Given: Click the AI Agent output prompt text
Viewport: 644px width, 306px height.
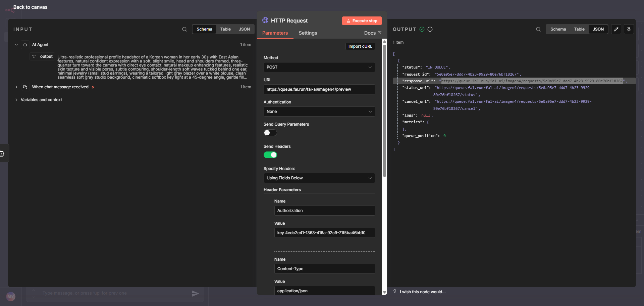Looking at the screenshot, I should click(153, 67).
